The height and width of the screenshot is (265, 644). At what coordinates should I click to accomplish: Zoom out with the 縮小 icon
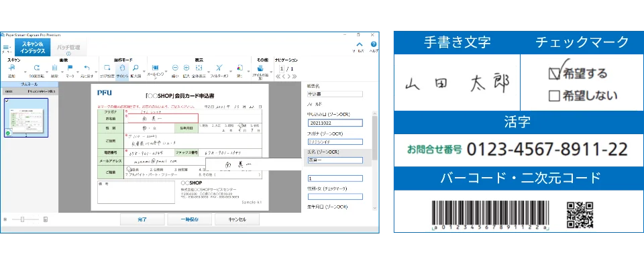[x=175, y=68]
